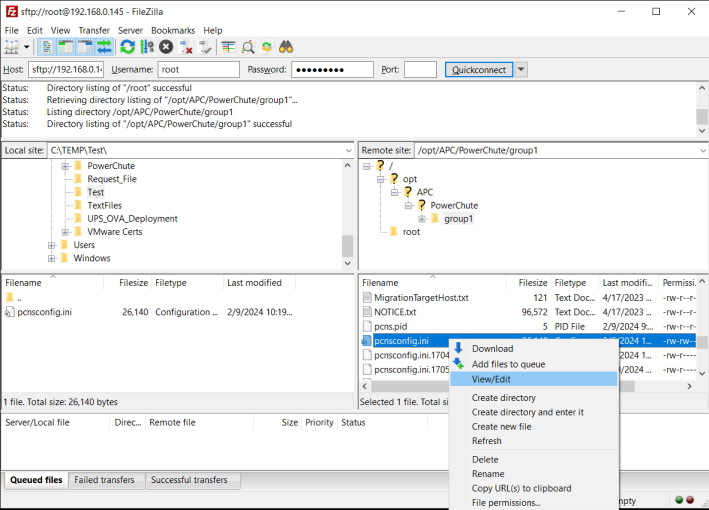This screenshot has height=510, width=709.
Task: Click the Password input field
Action: (x=332, y=70)
